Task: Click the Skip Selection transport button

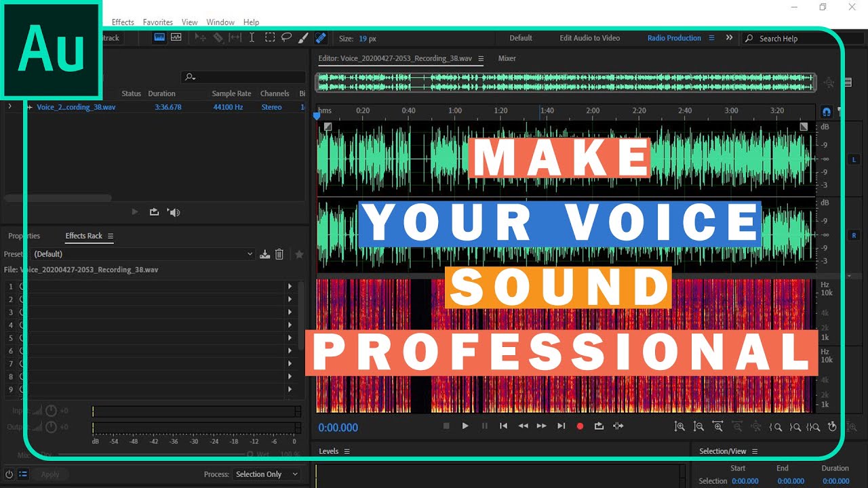Action: pos(618,426)
